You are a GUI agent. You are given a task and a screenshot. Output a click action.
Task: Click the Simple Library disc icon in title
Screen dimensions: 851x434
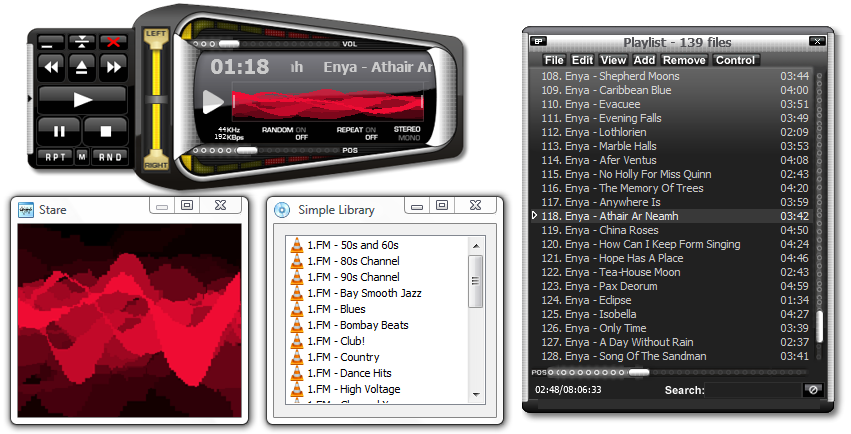(x=282, y=210)
